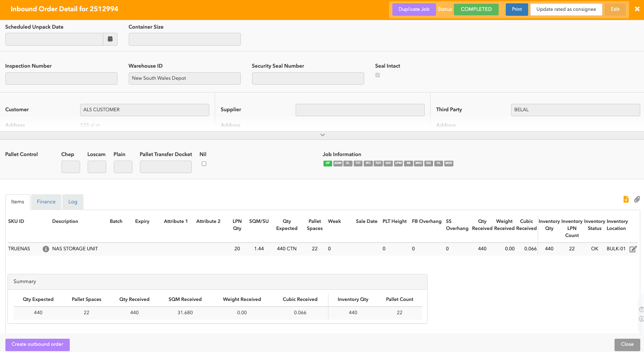Viewport: 644px width, 352px height.
Task: Select the ADM job information badge
Action: 338,163
